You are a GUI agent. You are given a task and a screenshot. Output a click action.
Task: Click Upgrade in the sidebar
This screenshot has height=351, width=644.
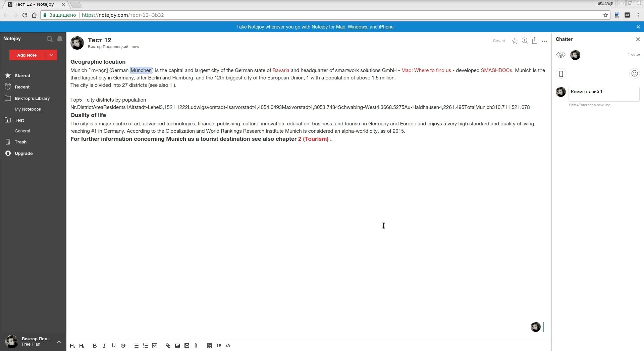point(23,153)
